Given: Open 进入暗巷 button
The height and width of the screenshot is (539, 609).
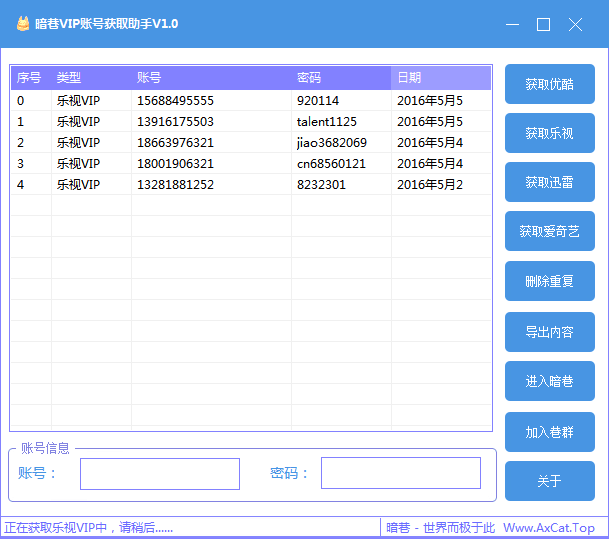Looking at the screenshot, I should 549,381.
